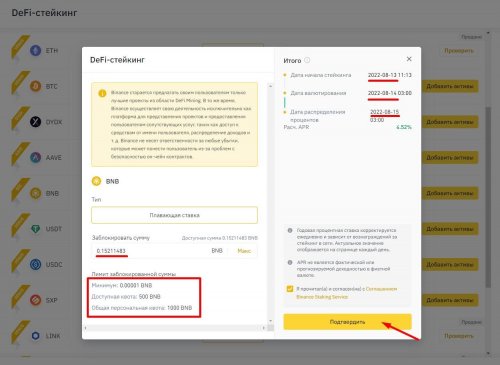Click Проверить link in ETH row

click(459, 51)
